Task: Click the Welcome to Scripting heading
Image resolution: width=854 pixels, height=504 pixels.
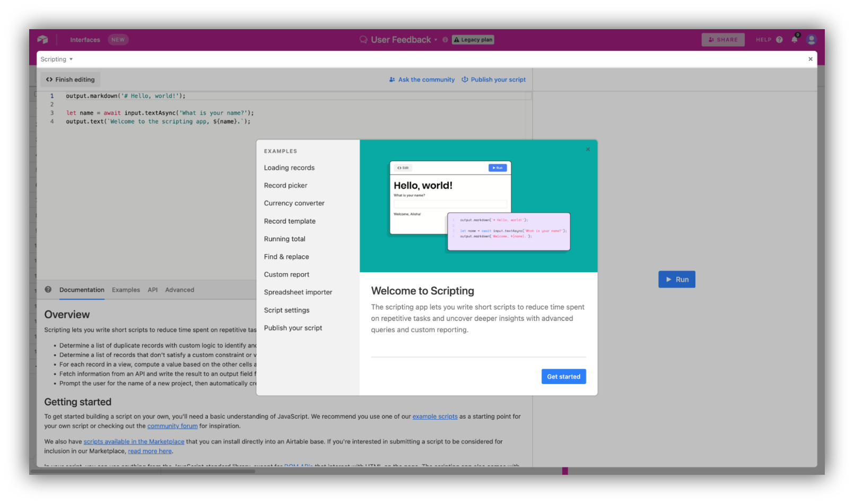Action: point(423,291)
